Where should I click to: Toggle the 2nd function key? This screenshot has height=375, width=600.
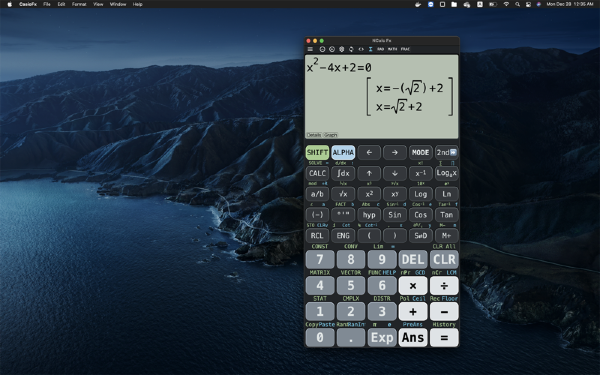pyautogui.click(x=447, y=152)
